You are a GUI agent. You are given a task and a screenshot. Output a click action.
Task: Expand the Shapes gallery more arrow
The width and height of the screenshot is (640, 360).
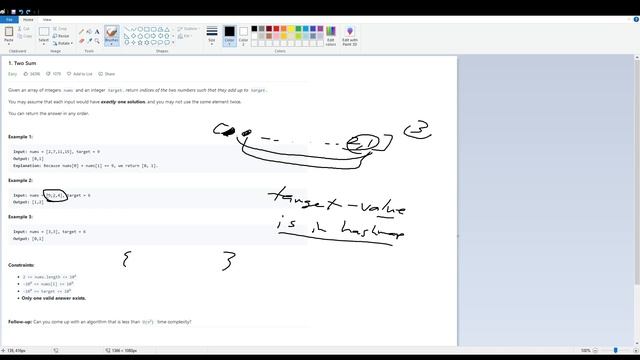tap(173, 42)
